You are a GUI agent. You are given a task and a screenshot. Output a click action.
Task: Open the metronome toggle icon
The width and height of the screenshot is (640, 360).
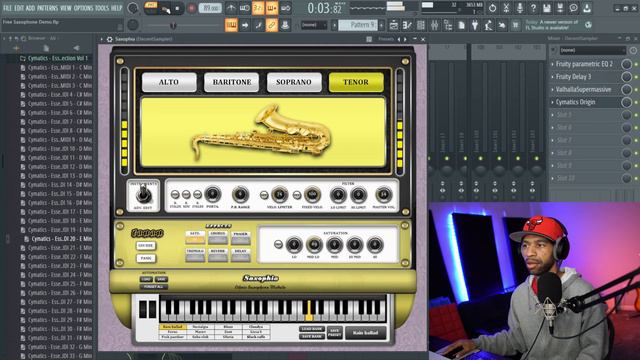[231, 8]
